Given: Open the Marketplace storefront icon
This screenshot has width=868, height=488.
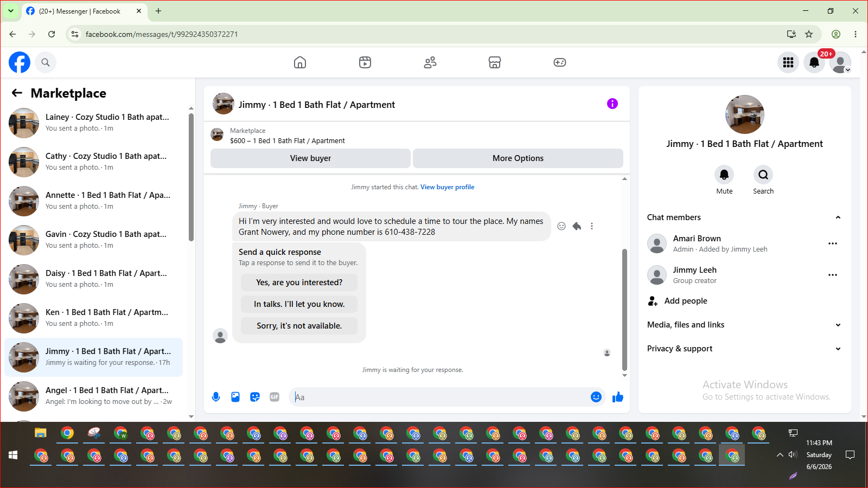Looking at the screenshot, I should click(495, 62).
